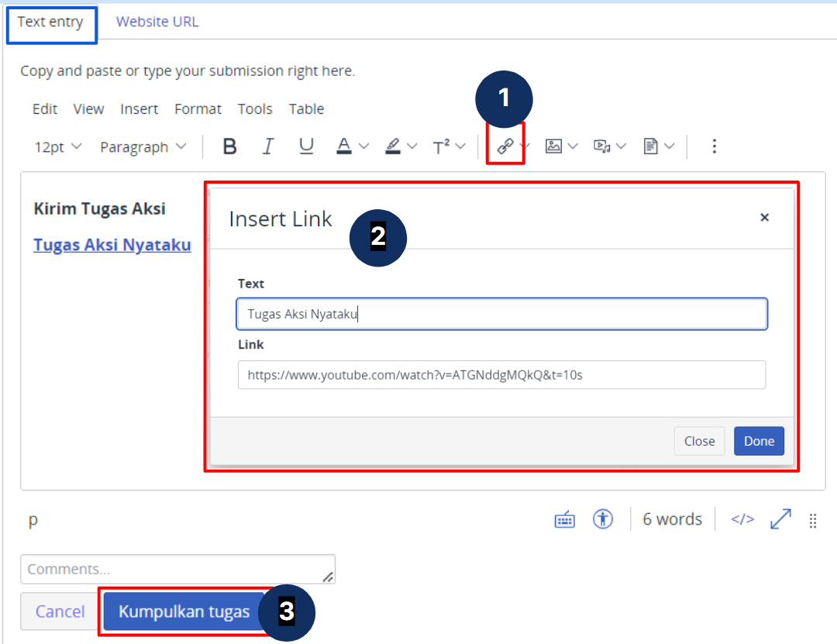Open the Format menu

(x=198, y=109)
